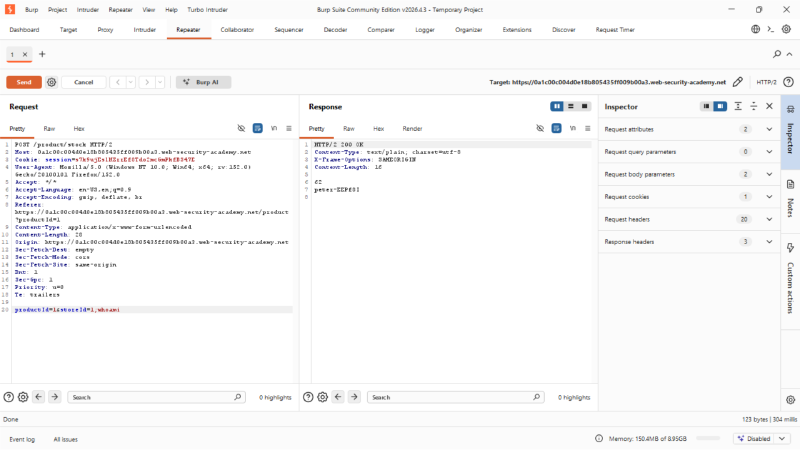Open request search help icon

(x=8, y=397)
